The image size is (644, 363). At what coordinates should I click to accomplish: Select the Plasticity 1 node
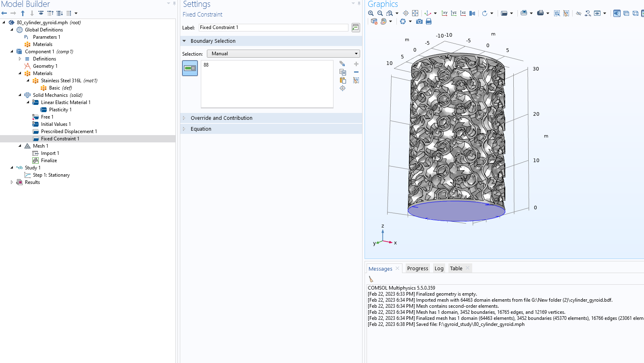click(60, 110)
